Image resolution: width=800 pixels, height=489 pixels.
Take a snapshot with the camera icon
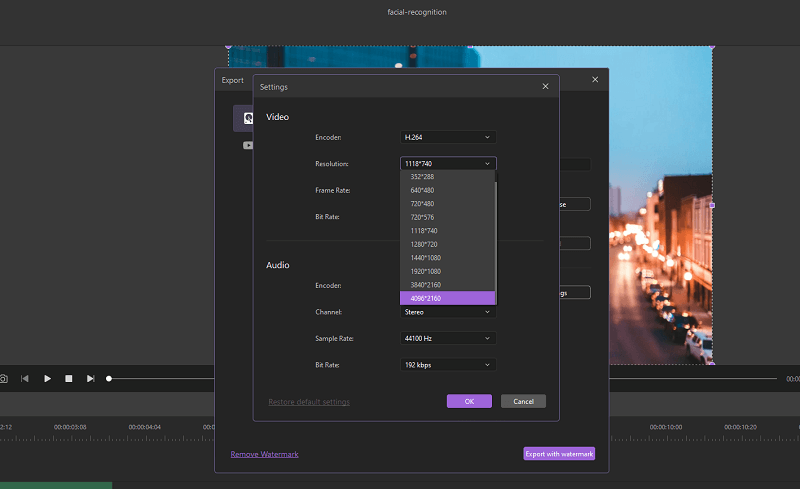tap(3, 379)
